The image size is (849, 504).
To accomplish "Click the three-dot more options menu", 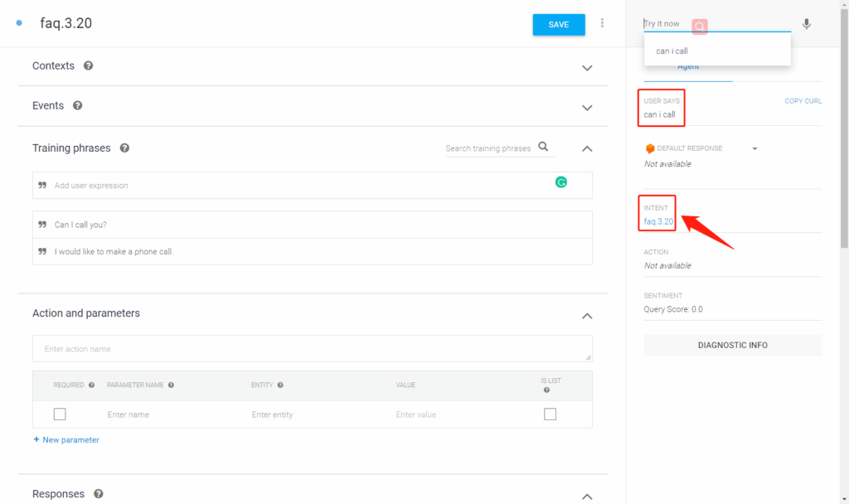I will point(602,24).
